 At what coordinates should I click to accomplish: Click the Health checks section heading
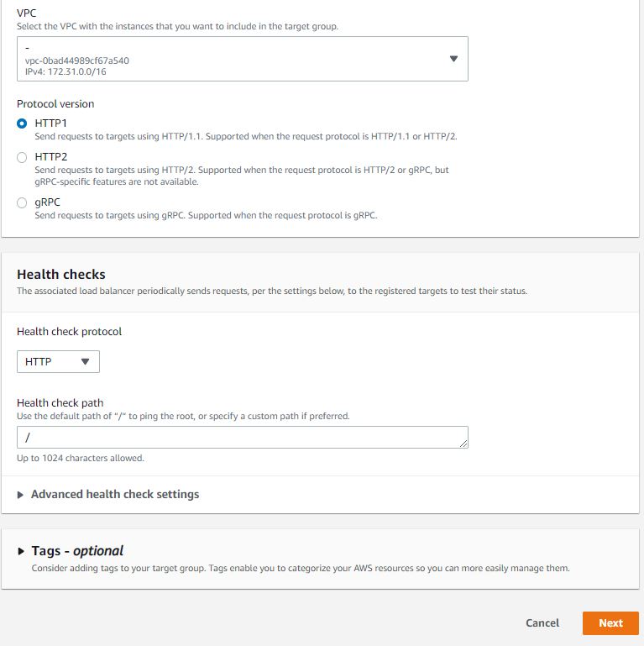tap(61, 274)
